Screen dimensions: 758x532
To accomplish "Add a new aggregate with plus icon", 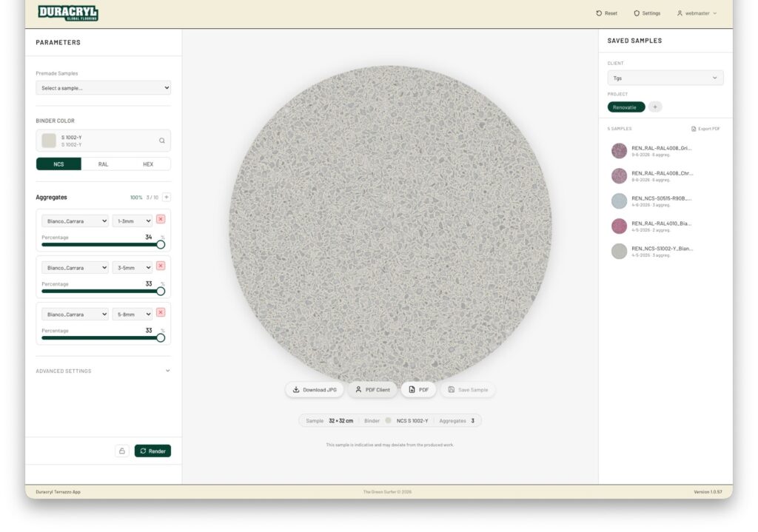I will point(167,197).
